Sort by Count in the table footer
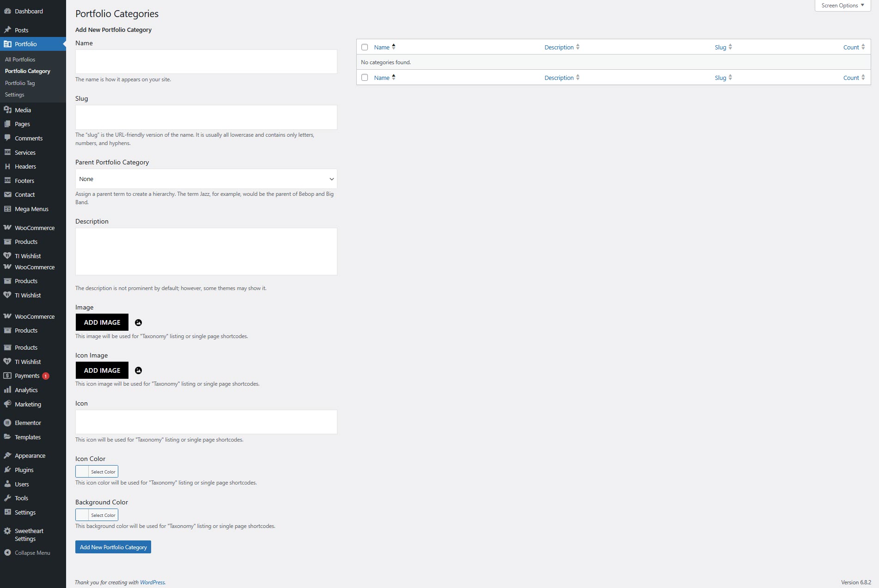Image resolution: width=879 pixels, height=588 pixels. [x=854, y=78]
